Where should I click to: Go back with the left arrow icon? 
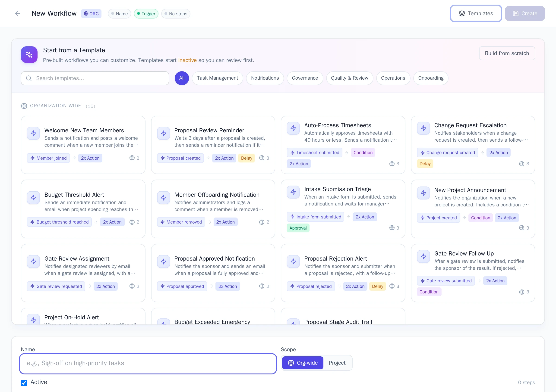(17, 14)
